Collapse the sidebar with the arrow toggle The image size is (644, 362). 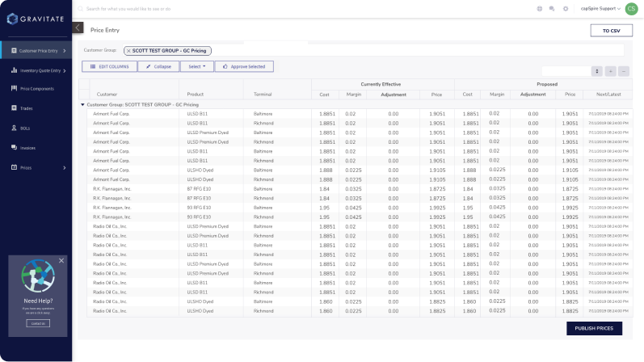tap(78, 27)
